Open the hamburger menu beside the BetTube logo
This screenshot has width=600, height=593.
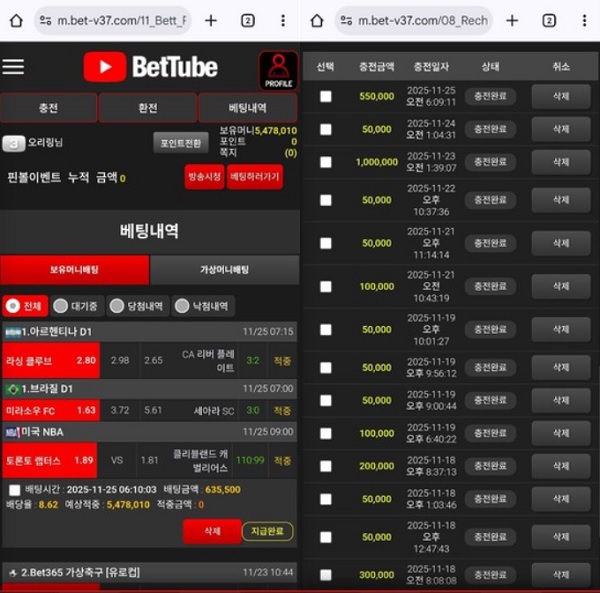tap(13, 67)
